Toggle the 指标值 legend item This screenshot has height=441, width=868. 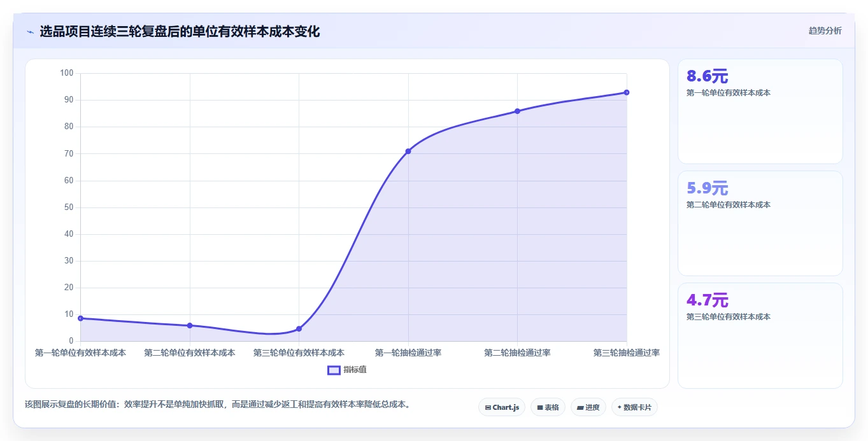[x=347, y=370]
